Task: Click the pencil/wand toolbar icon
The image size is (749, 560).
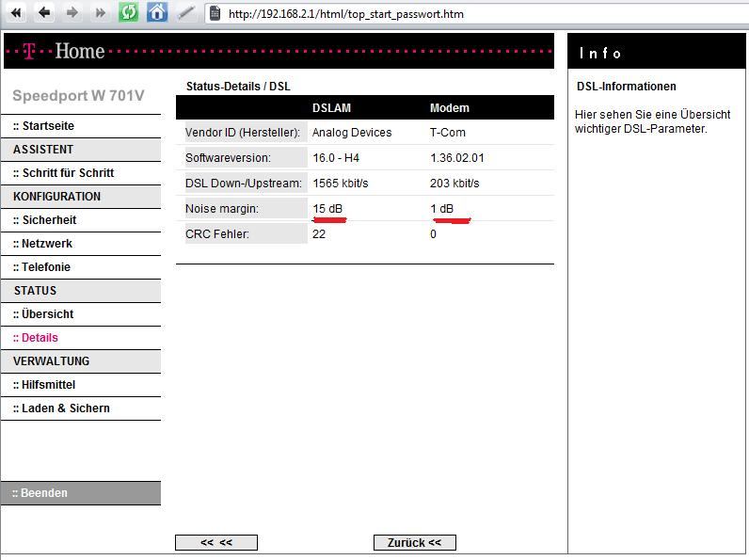Action: (x=185, y=13)
